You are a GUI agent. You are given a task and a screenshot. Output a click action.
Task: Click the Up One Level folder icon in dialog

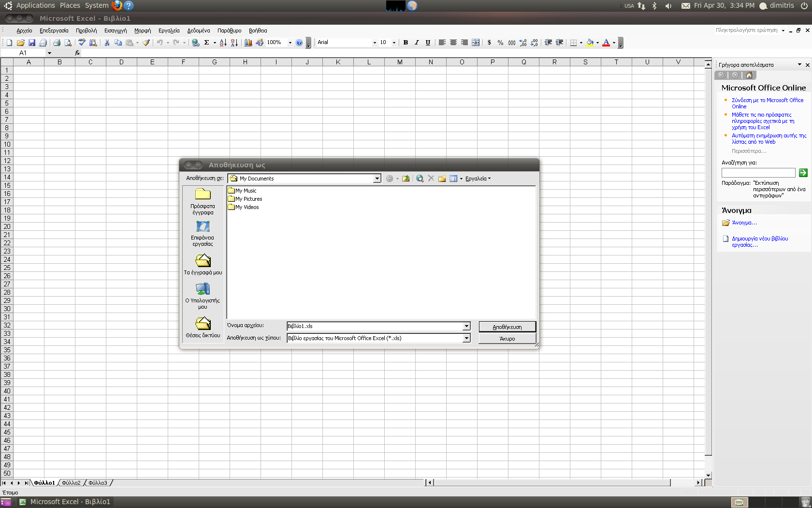coord(406,179)
